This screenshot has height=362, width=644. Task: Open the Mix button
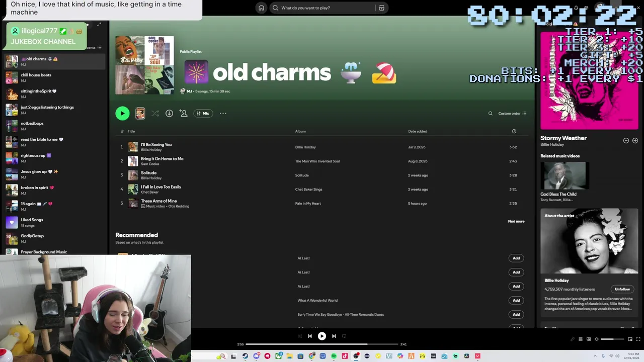coord(203,113)
